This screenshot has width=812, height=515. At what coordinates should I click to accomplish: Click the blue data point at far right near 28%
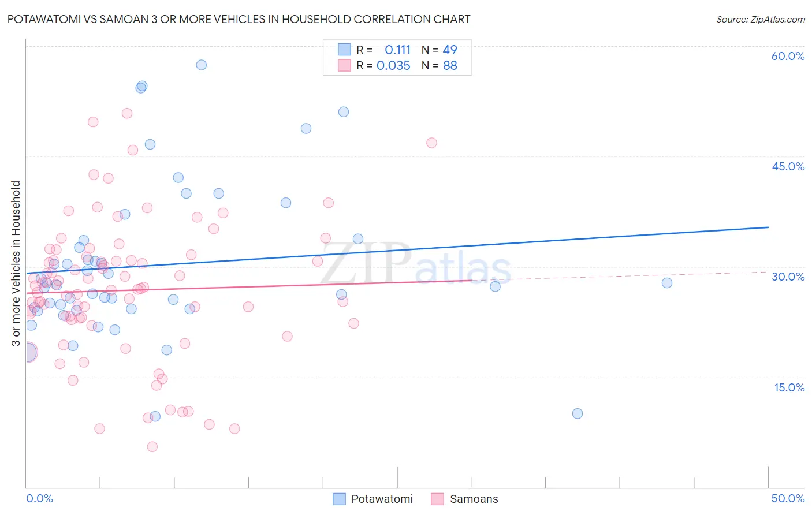coord(666,283)
